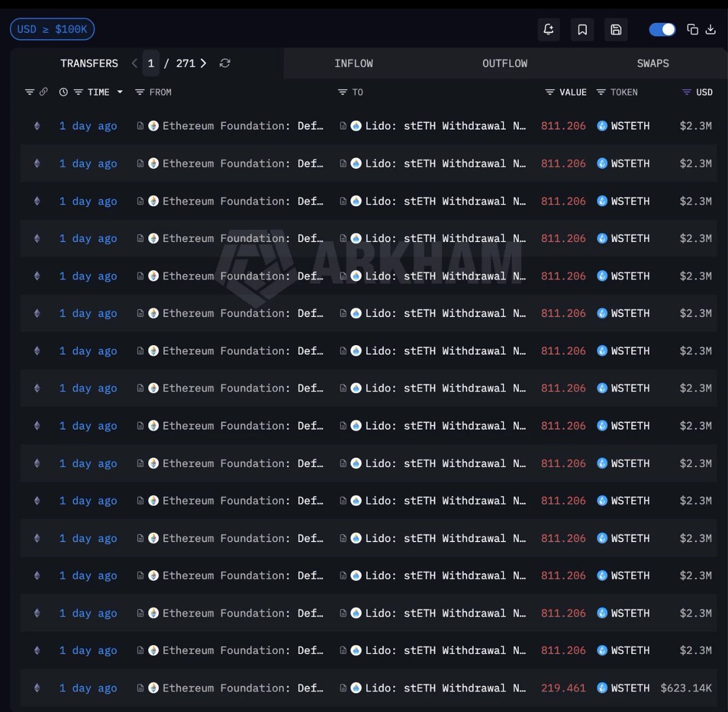Open the first '1 day ago' transaction link

coord(88,126)
